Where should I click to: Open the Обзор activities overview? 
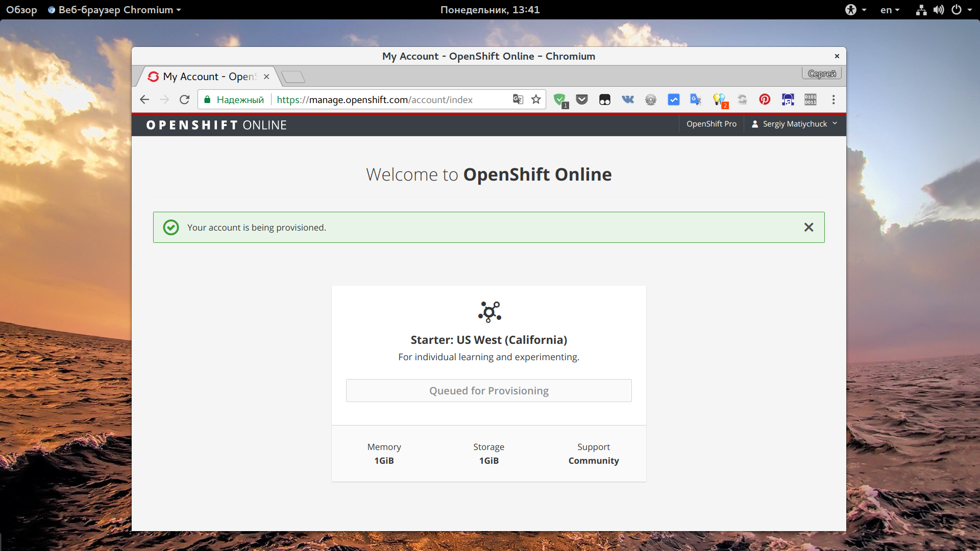click(21, 10)
